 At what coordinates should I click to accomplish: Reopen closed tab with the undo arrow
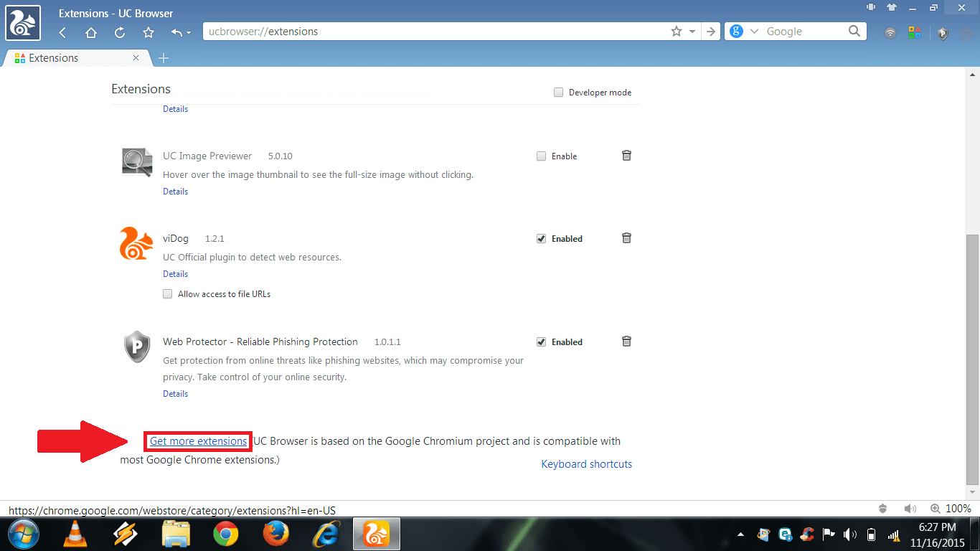tap(176, 32)
